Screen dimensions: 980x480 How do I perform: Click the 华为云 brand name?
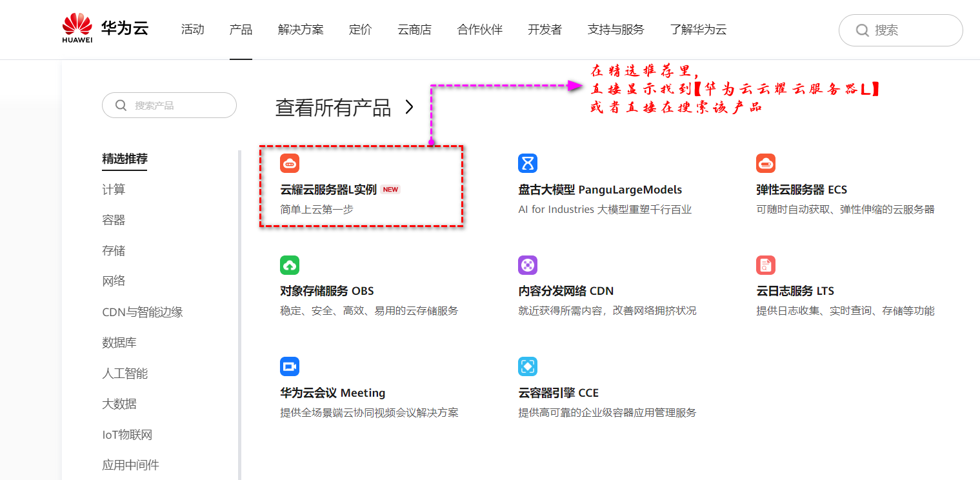coord(125,28)
